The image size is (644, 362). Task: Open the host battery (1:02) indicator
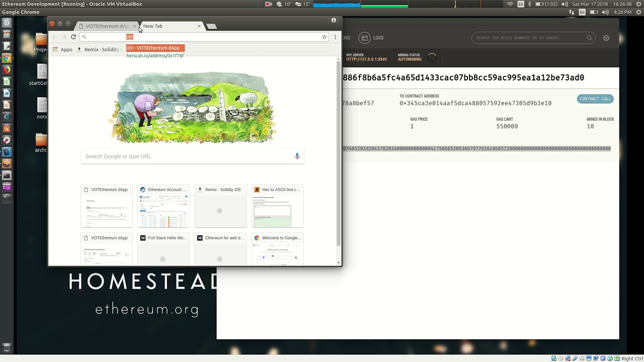coord(545,4)
